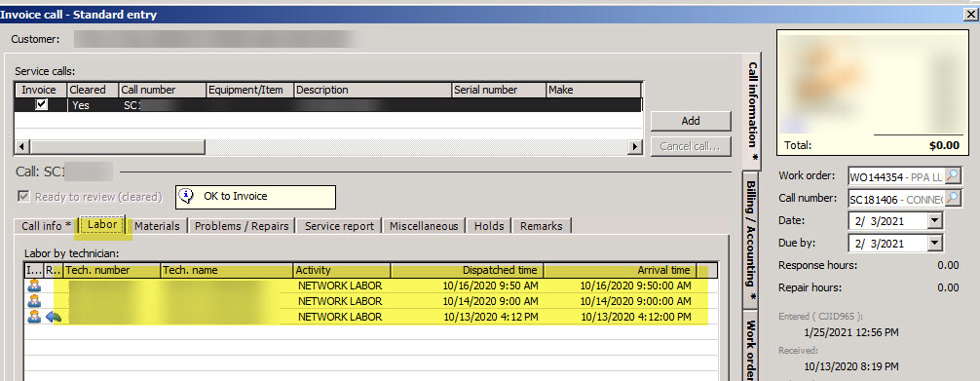Open the Problems / Repairs tab
The height and width of the screenshot is (381, 980).
pos(242,226)
